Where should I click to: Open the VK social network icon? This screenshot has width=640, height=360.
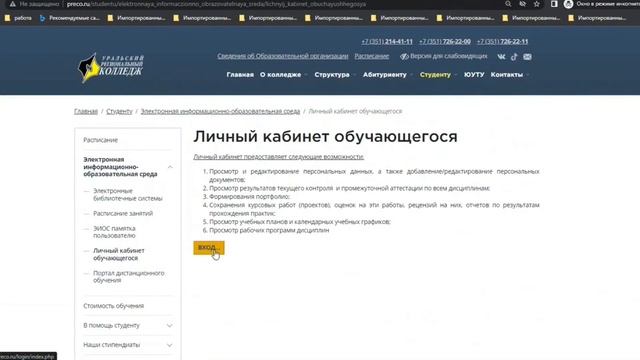click(501, 57)
